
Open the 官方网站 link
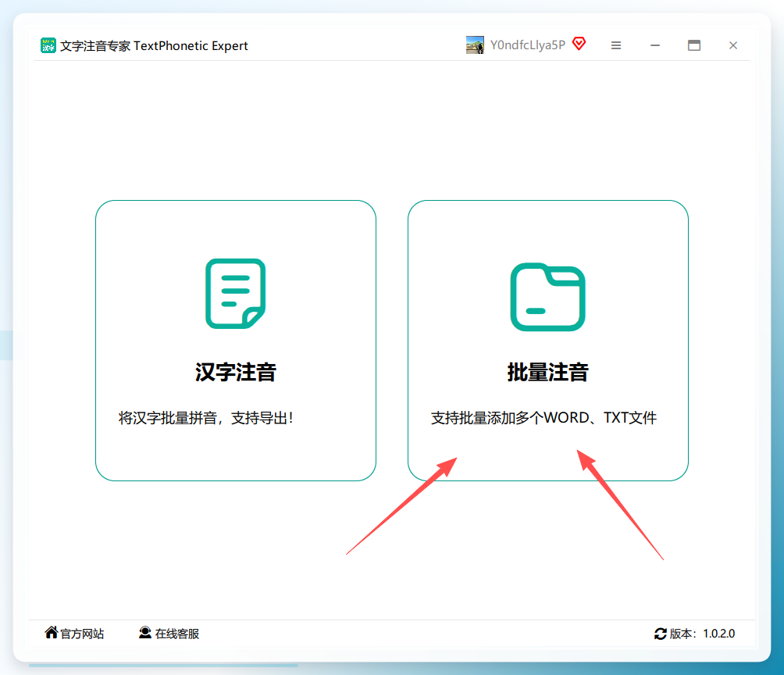point(82,634)
